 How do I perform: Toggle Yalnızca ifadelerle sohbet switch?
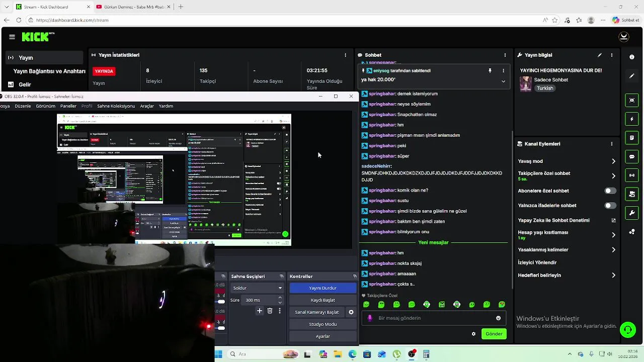610,206
